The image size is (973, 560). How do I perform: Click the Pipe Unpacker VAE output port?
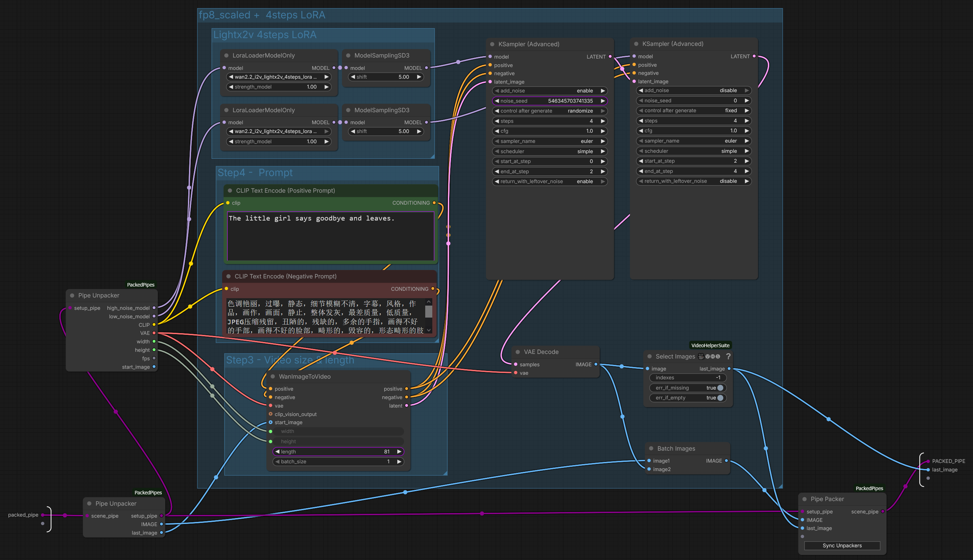(154, 333)
